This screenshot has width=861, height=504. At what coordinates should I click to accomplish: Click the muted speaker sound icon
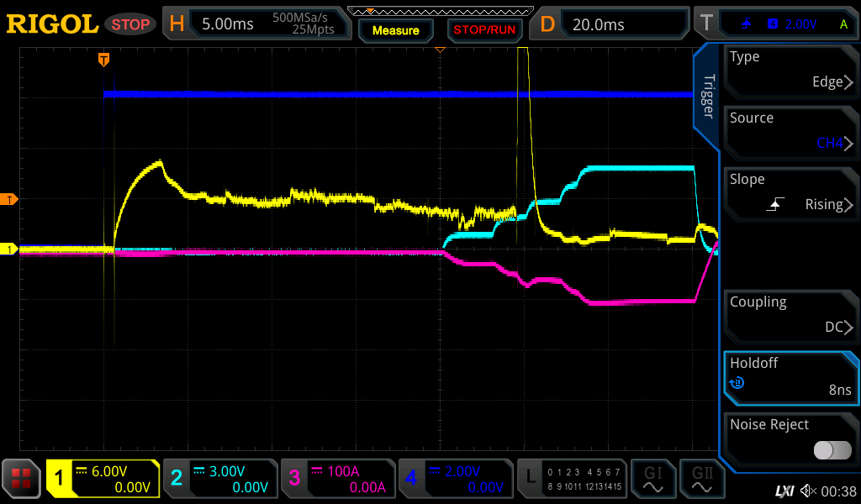click(808, 491)
